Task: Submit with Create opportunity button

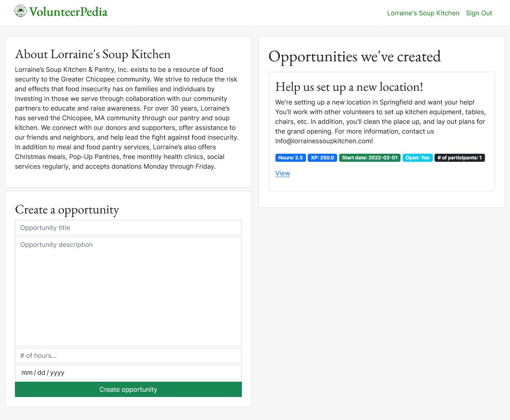Action: pyautogui.click(x=128, y=389)
